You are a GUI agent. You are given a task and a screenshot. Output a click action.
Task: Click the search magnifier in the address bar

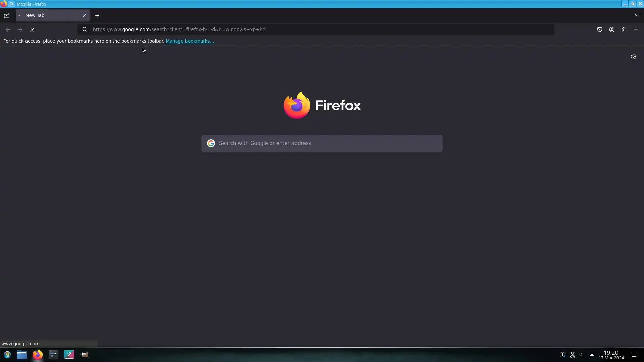(x=85, y=29)
